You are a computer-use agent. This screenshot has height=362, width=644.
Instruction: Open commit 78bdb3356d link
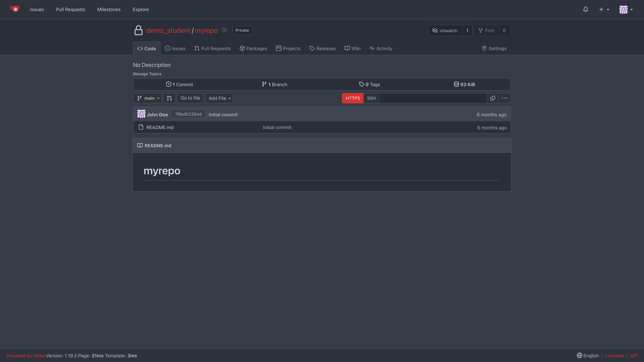188,114
